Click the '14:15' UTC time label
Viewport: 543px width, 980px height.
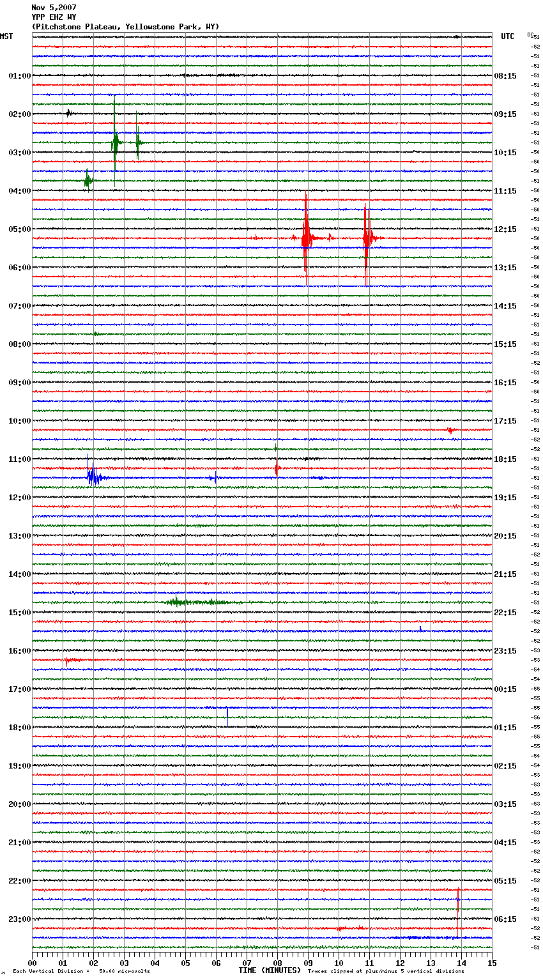click(505, 306)
